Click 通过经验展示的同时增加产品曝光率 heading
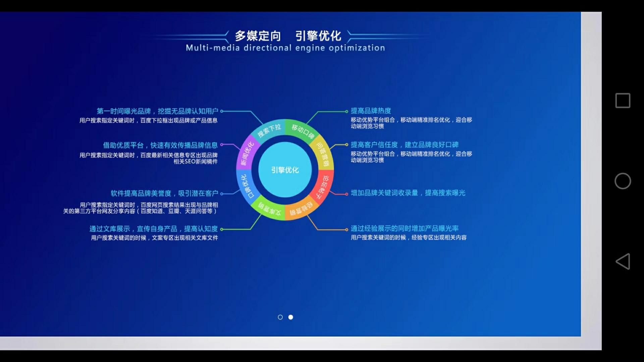The width and height of the screenshot is (644, 362). tap(405, 229)
